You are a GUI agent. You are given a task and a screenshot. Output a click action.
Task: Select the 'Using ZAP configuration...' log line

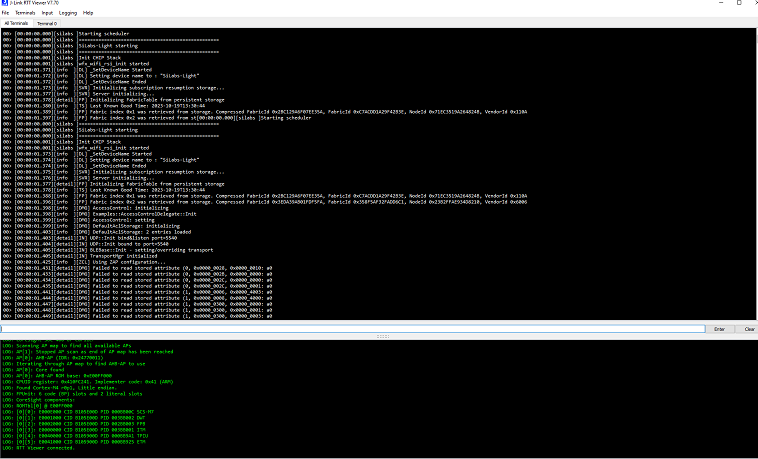pyautogui.click(x=84, y=262)
